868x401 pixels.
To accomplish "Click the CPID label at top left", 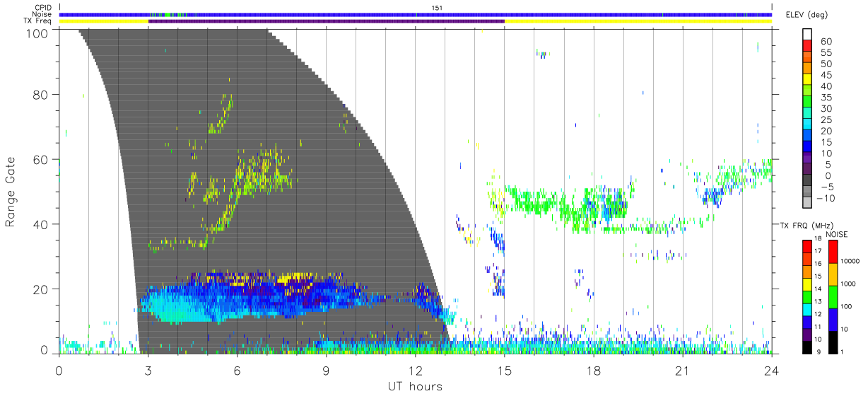I will click(x=43, y=8).
